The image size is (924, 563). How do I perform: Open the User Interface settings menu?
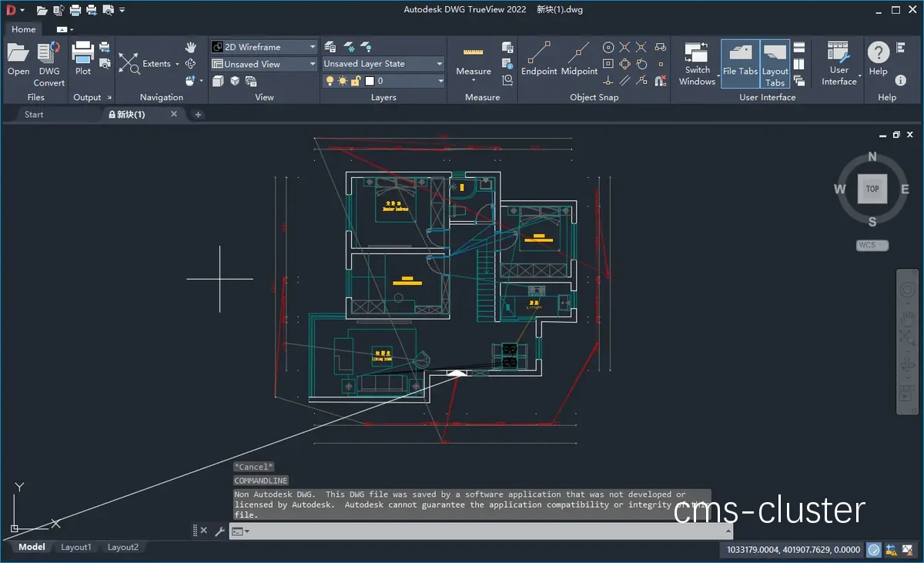pyautogui.click(x=839, y=63)
